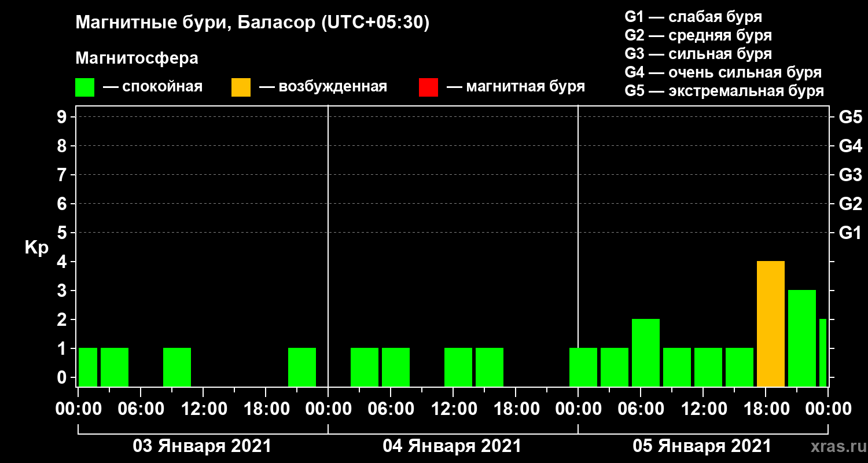This screenshot has width=868, height=463.
Task: Click the 'G2' label on right axis
Action: (x=850, y=204)
